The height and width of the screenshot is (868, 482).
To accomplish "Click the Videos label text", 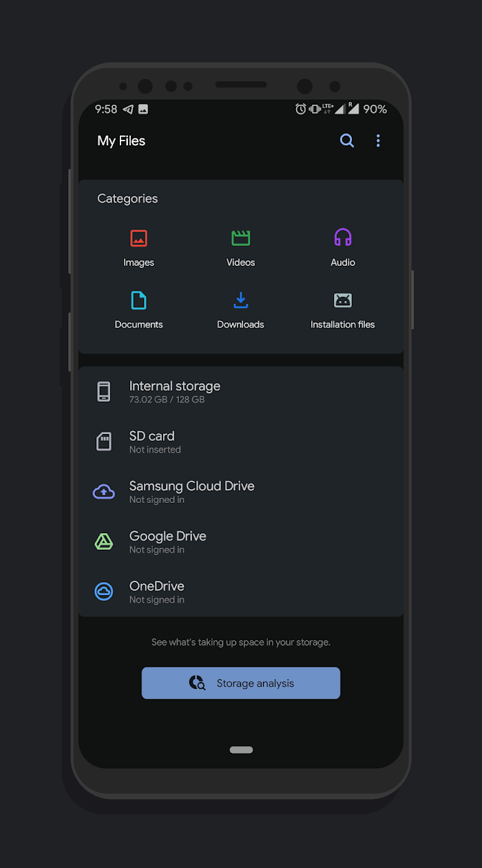I will (x=240, y=262).
